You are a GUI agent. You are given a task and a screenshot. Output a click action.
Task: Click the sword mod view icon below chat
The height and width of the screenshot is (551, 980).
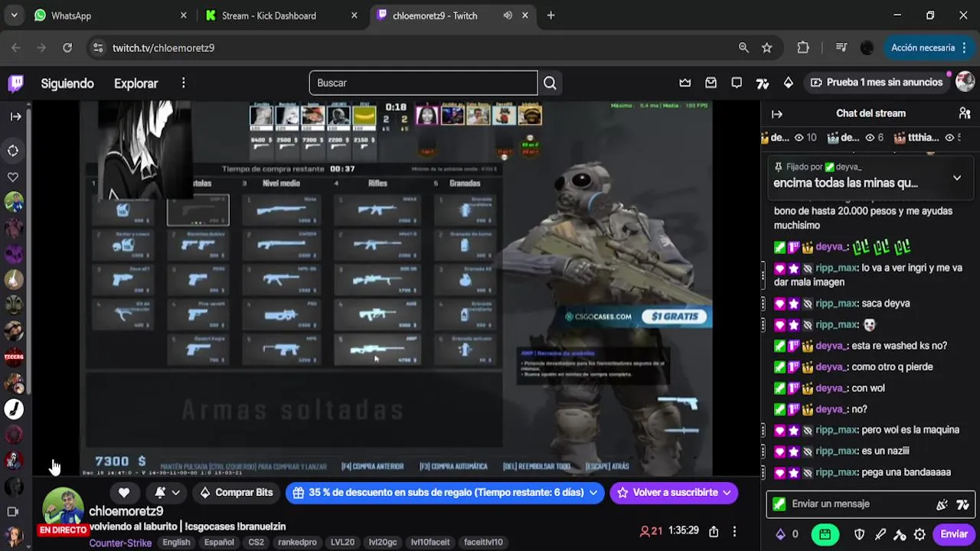coord(880,534)
